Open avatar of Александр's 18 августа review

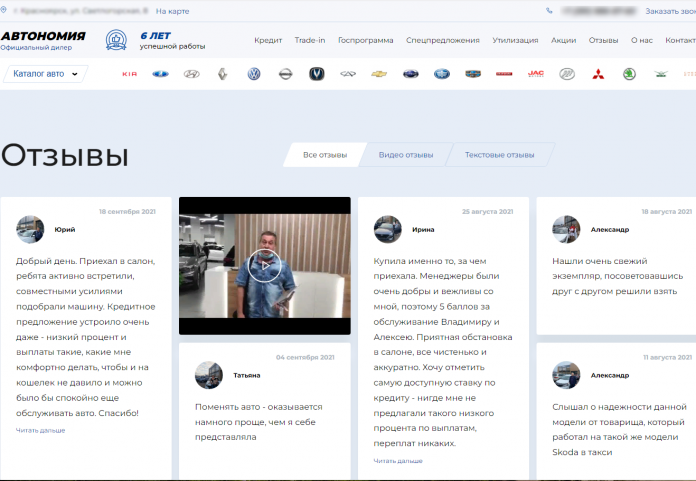click(x=566, y=229)
